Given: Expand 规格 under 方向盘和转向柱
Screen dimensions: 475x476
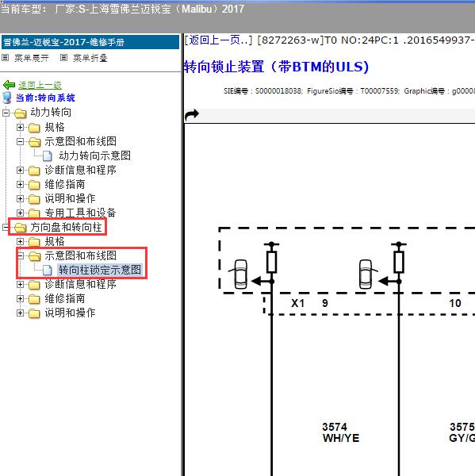Looking at the screenshot, I should pyautogui.click(x=20, y=241).
